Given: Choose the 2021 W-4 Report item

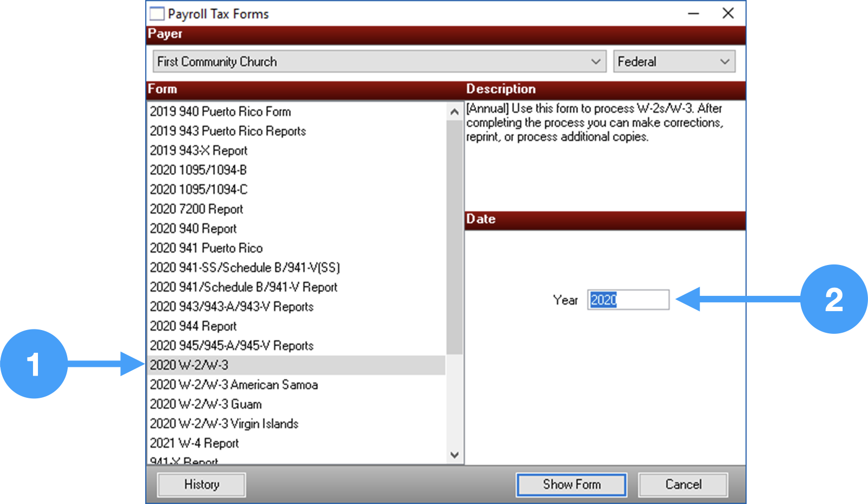Looking at the screenshot, I should click(x=194, y=443).
